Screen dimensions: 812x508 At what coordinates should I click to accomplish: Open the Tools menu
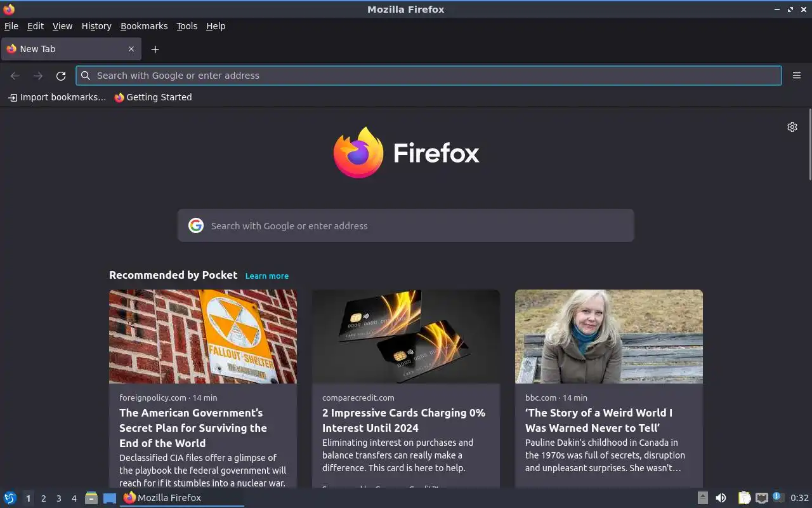(x=187, y=26)
